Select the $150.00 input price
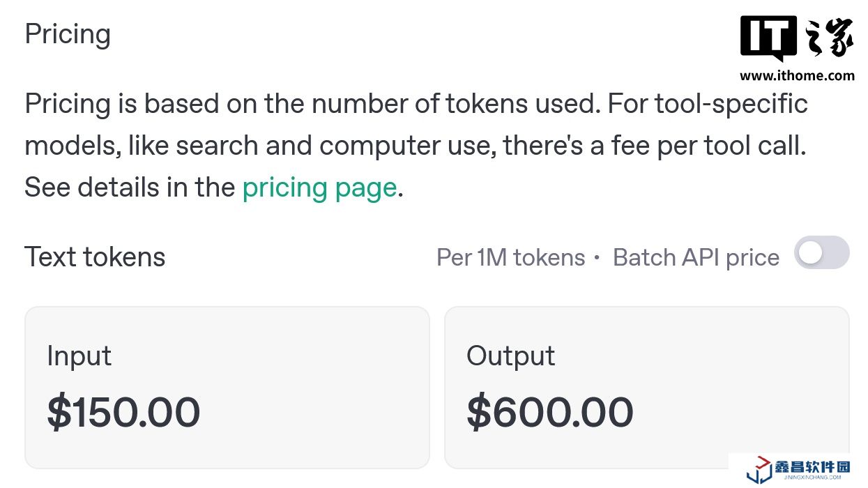The width and height of the screenshot is (868, 488). pos(123,411)
